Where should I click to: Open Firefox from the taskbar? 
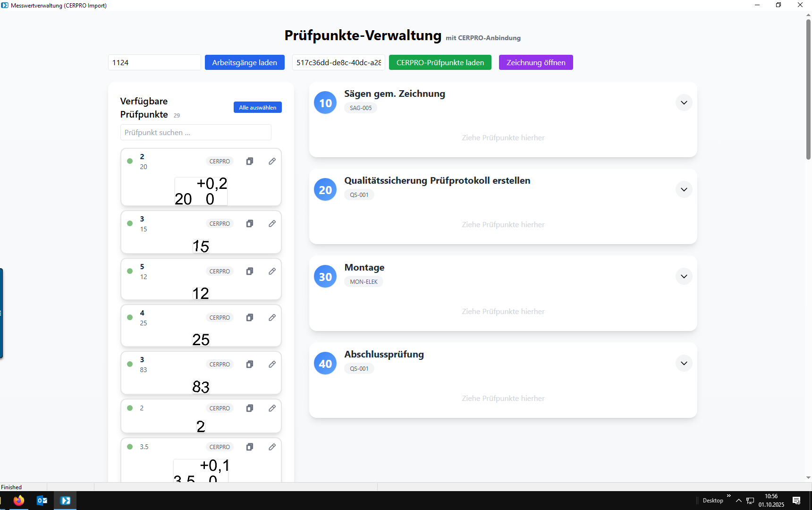[19, 501]
